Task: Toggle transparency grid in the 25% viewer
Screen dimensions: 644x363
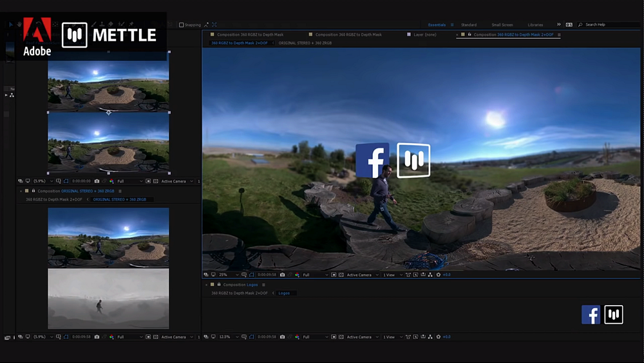Action: [x=341, y=275]
